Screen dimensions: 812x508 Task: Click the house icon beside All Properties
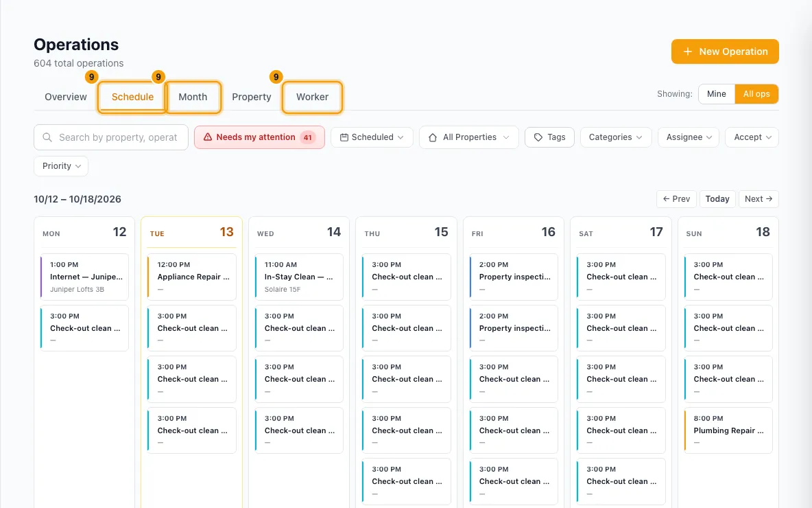[x=433, y=137]
